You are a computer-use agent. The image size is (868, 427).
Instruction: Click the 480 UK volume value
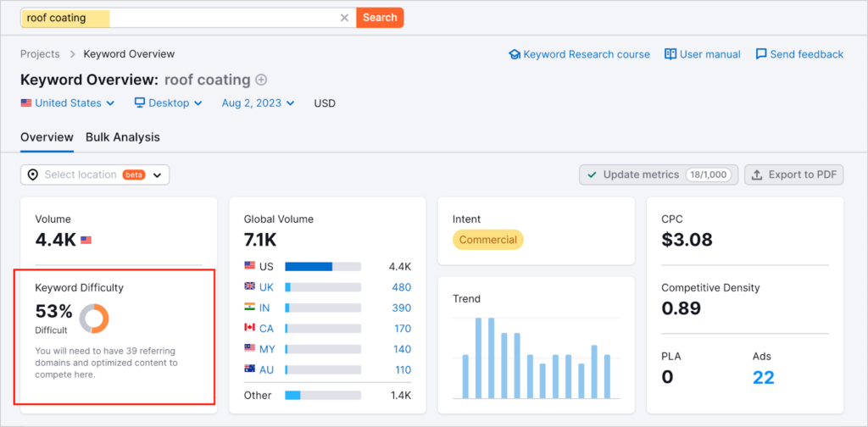click(402, 287)
